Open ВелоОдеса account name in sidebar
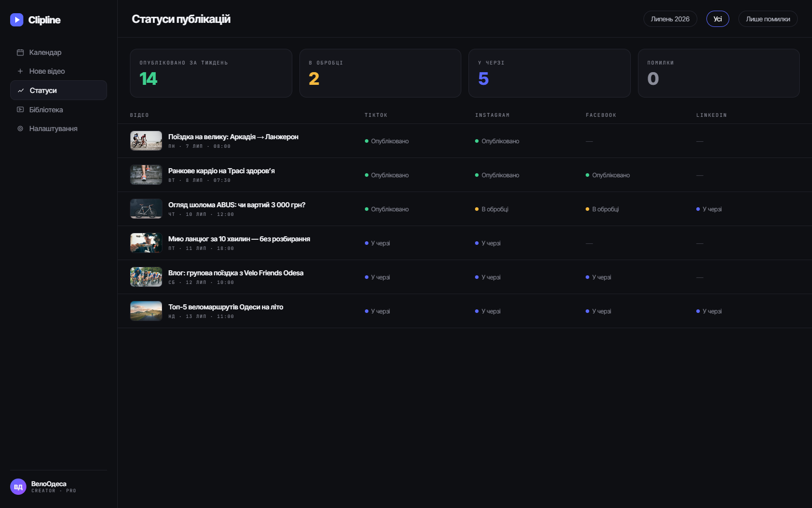The image size is (812, 508). coord(49,484)
